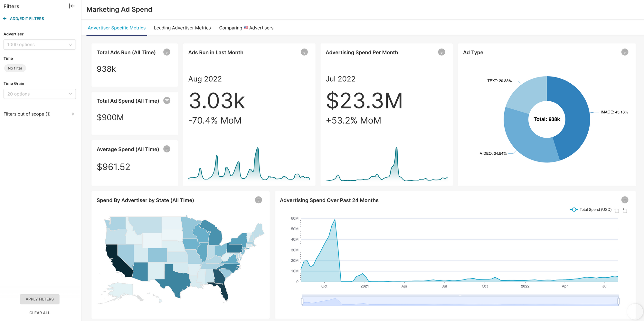Click Clear All filters button
The height and width of the screenshot is (321, 644).
[x=40, y=313]
